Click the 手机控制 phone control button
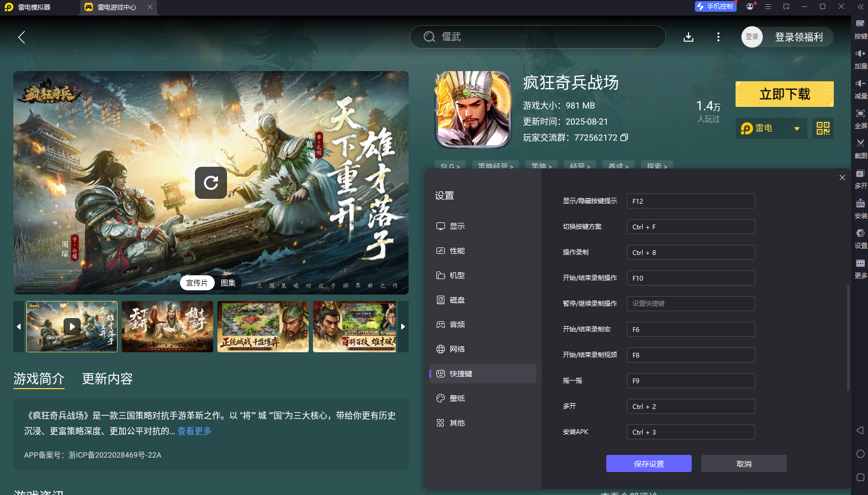 click(715, 6)
